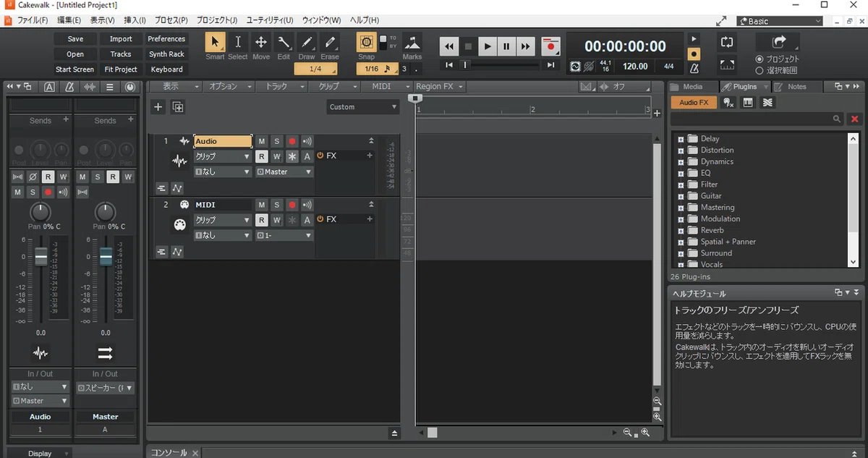This screenshot has height=458, width=868.
Task: Toggle Write automation on MIDI track
Action: click(276, 219)
